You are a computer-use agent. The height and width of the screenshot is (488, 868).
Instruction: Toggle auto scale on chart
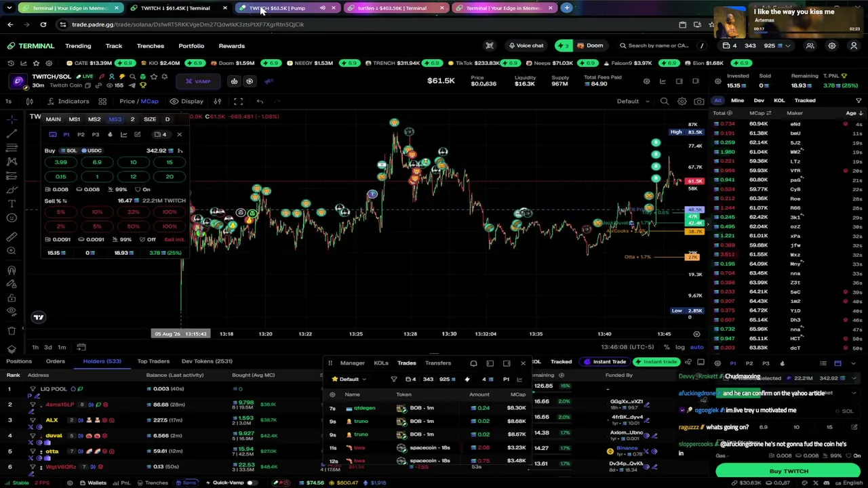click(x=696, y=347)
